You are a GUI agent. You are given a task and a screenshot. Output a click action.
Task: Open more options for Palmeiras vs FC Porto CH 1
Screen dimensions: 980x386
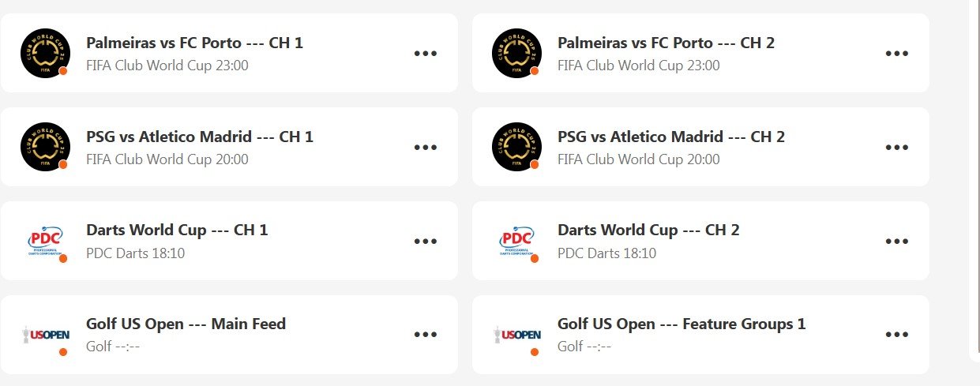pyautogui.click(x=426, y=54)
